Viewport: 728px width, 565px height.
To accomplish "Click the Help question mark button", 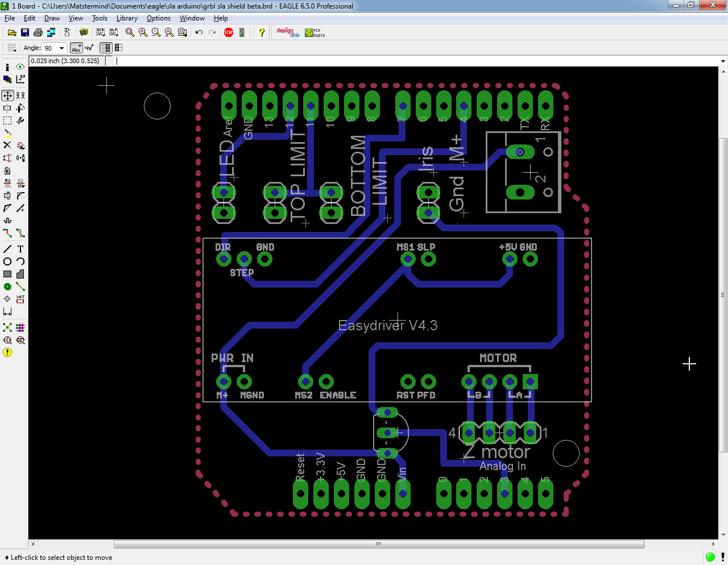I will coord(261,32).
